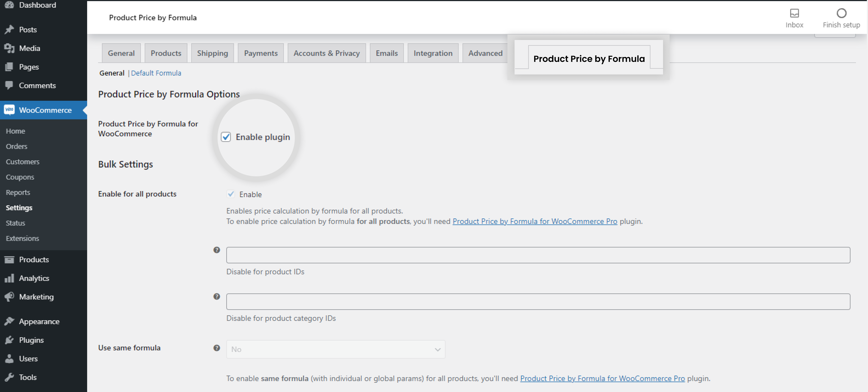Screen dimensions: 868x392
Task: Enable the Enable for all products checkbox
Action: [x=230, y=194]
